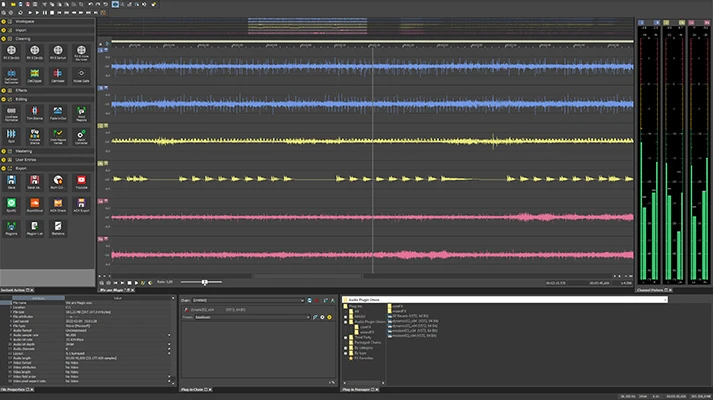The height and width of the screenshot is (400, 713).
Task: Adjust the playback Rate slider
Action: (205, 282)
